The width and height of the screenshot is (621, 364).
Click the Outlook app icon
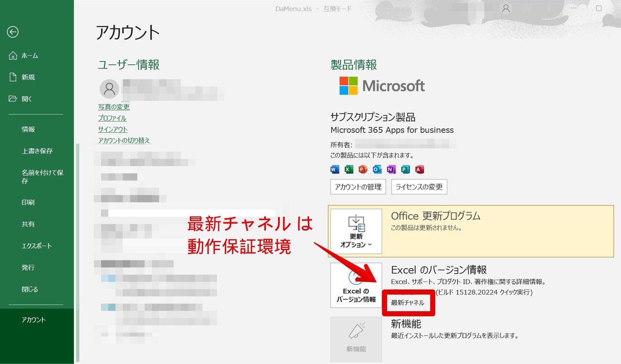377,169
